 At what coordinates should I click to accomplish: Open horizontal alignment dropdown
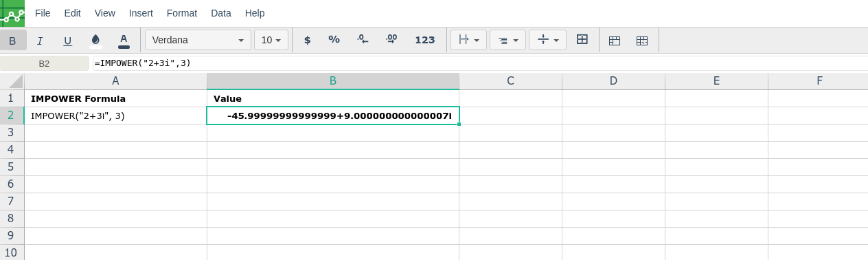click(x=507, y=40)
